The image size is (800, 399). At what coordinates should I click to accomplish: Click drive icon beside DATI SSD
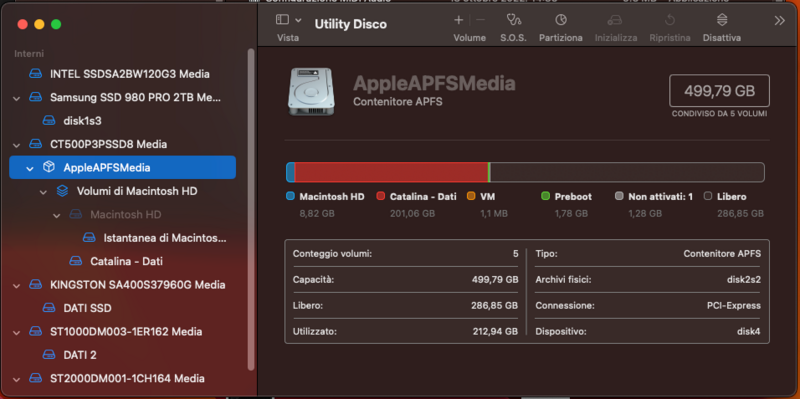tap(48, 308)
